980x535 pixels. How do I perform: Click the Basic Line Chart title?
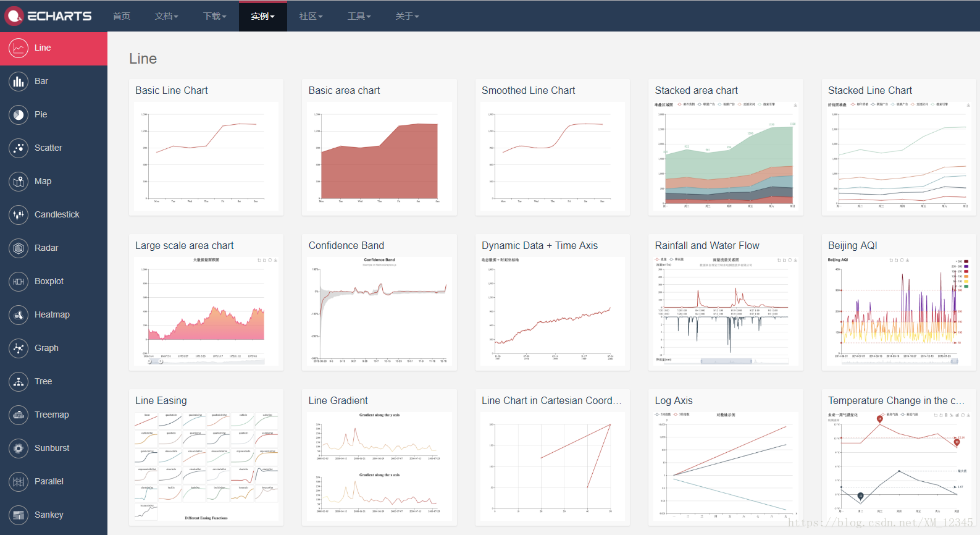172,90
